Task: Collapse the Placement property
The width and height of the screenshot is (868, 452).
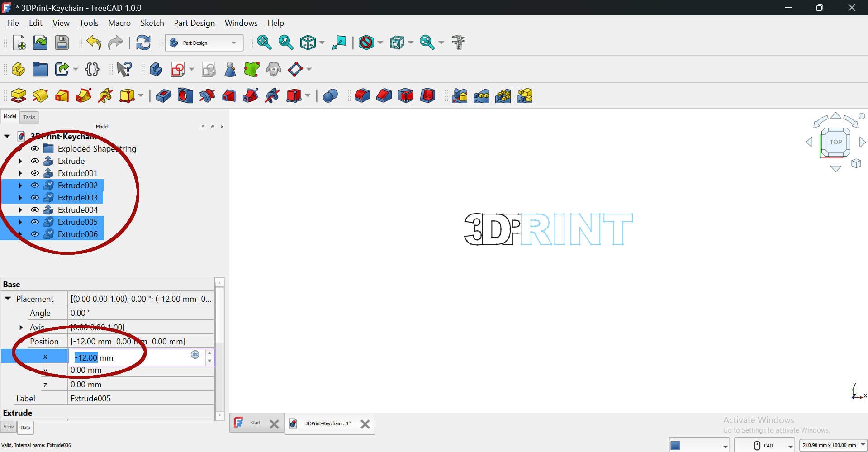Action: (8, 299)
